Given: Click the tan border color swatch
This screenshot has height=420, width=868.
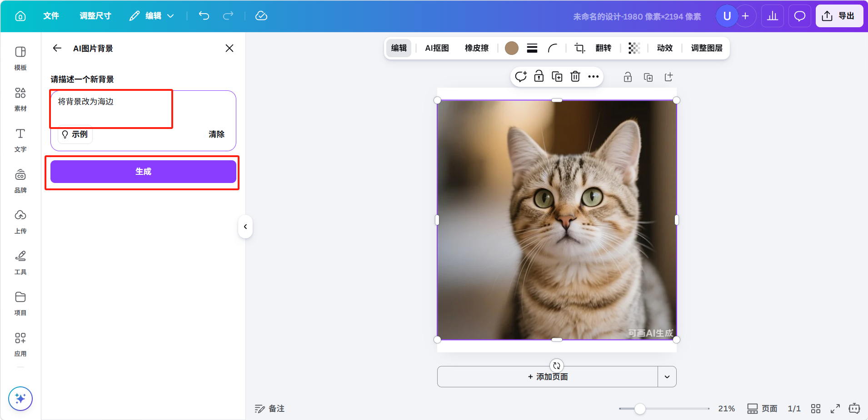Looking at the screenshot, I should 512,48.
